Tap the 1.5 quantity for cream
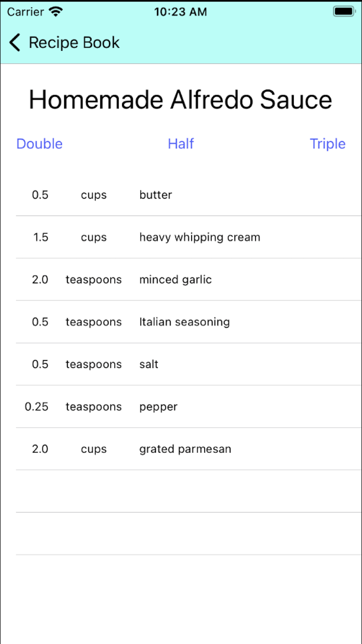This screenshot has width=362, height=644. pos(41,237)
